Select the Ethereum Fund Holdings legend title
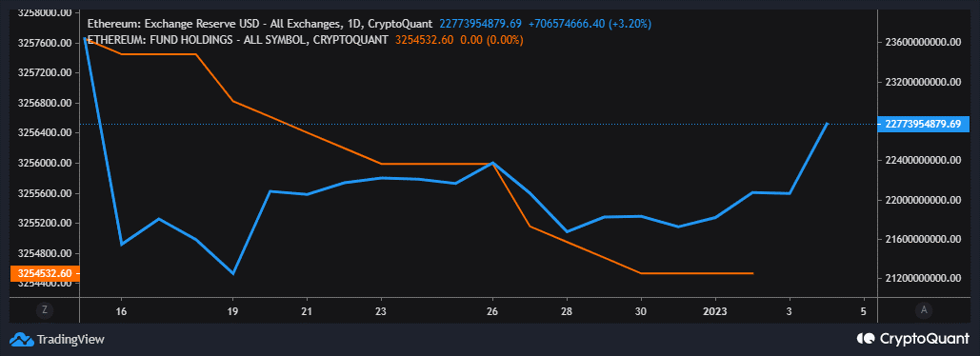This screenshot has height=356, width=980. click(x=237, y=39)
